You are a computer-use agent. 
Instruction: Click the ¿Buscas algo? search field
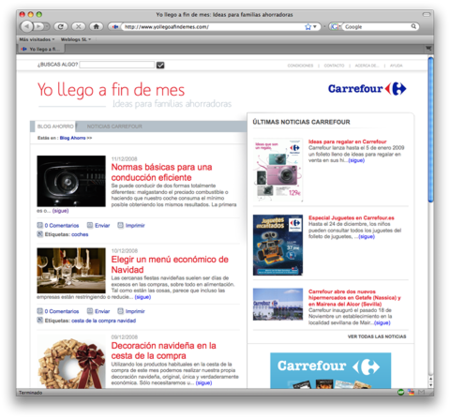click(117, 65)
